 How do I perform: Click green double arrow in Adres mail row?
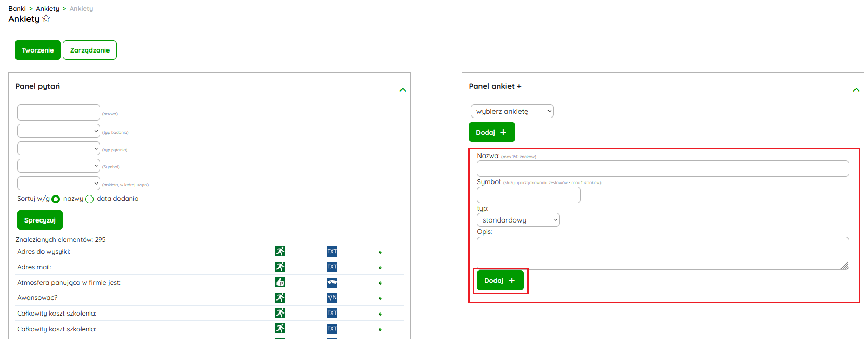point(380,268)
